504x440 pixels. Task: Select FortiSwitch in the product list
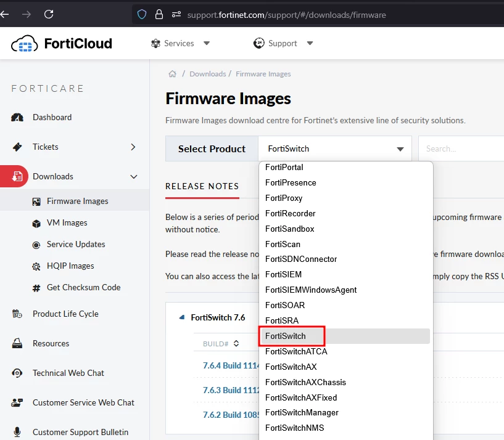[345, 336]
